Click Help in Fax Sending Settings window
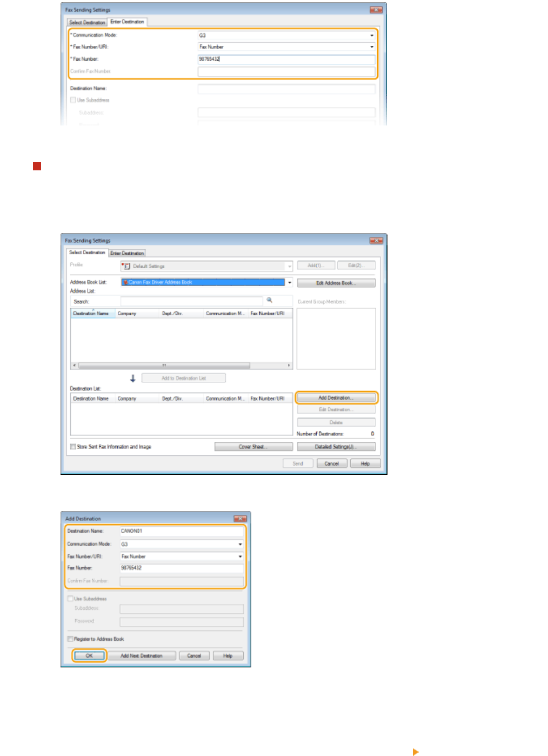This screenshot has height=756, width=548. [365, 463]
